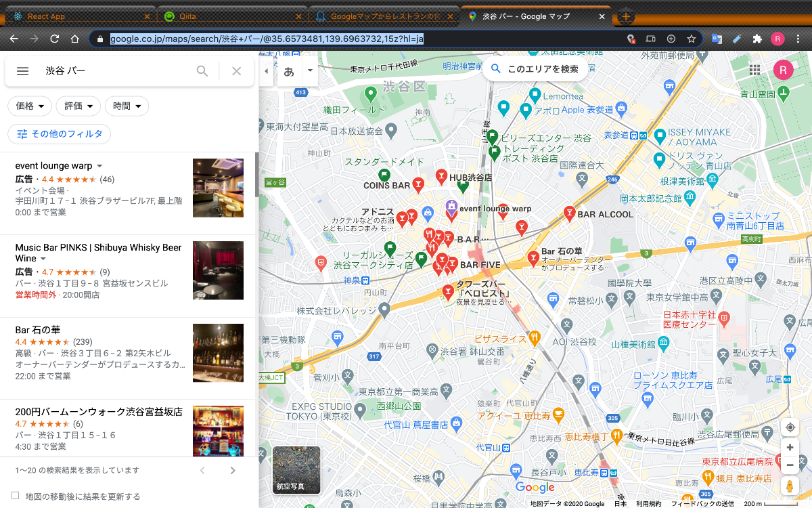Screen dimensions: 812x508
Task: Expand ad options next to event lounge warp
Action: click(x=99, y=166)
